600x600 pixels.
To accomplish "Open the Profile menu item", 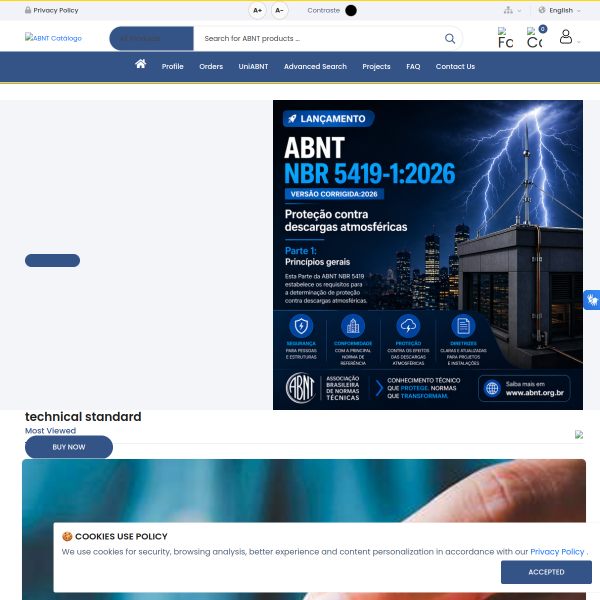I will pyautogui.click(x=173, y=67).
